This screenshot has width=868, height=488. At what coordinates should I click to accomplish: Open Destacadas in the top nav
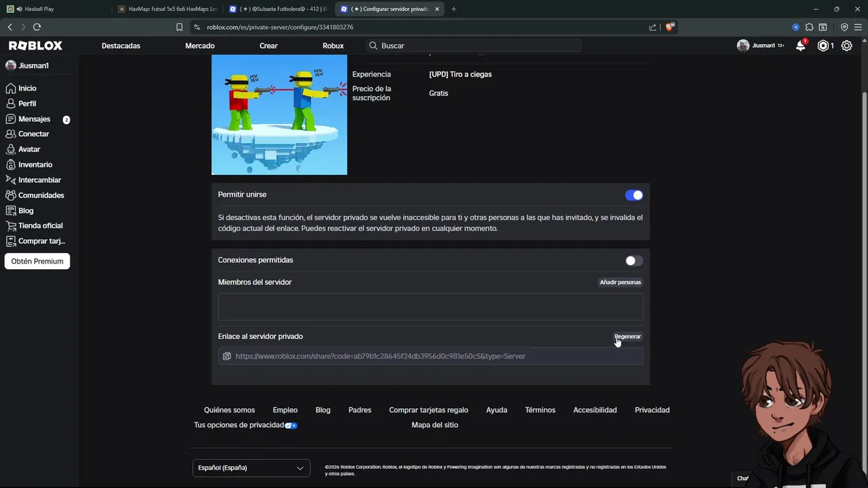click(121, 45)
